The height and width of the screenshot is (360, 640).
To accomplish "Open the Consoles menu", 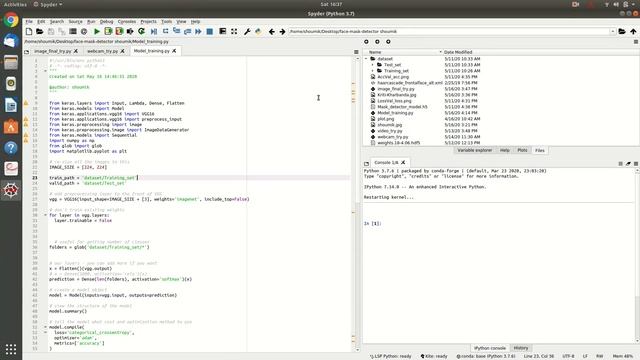I will click(127, 22).
